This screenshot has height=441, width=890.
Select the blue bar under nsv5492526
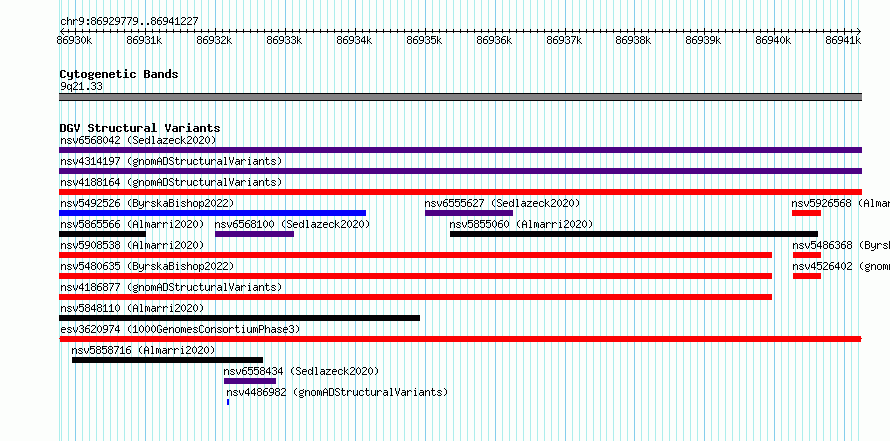pyautogui.click(x=212, y=213)
